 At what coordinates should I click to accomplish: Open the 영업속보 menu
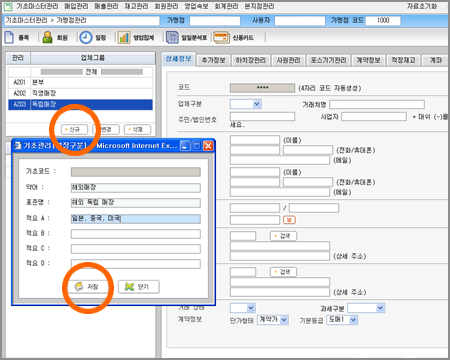pyautogui.click(x=196, y=6)
